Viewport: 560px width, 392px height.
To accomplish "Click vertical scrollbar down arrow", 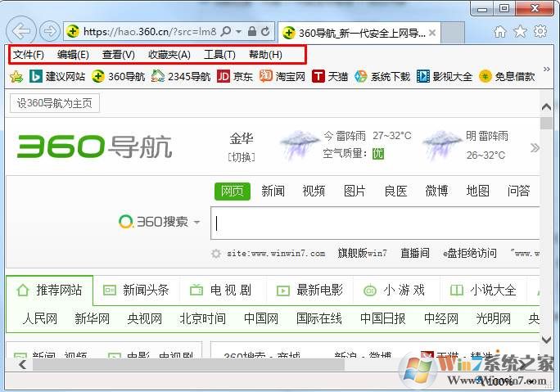I will 546,340.
